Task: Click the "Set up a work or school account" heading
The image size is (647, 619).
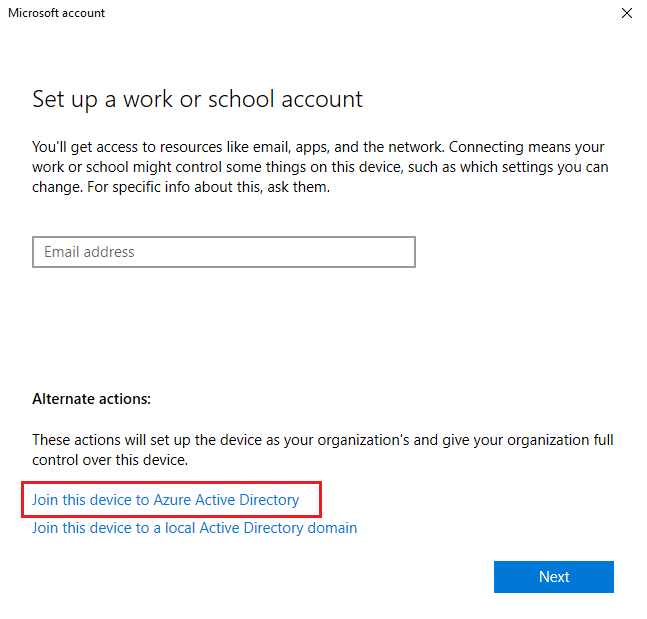Action: tap(197, 99)
